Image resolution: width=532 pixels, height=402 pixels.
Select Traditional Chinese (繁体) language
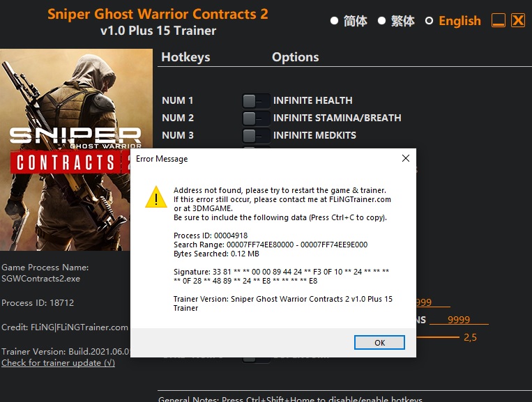tap(396, 21)
